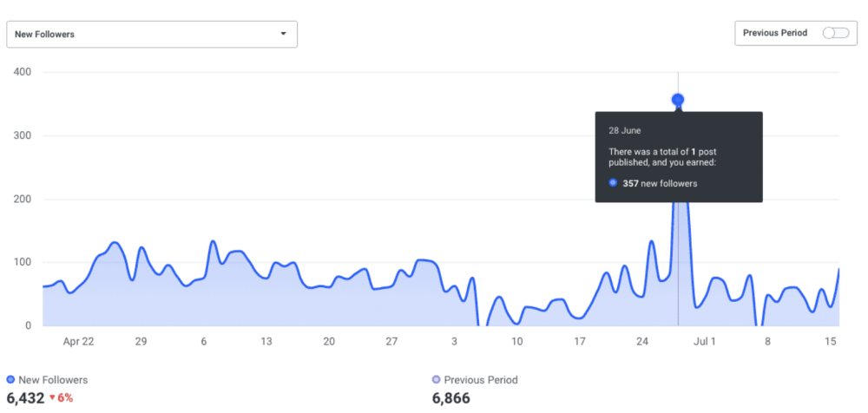Click the blue dot inside the tooltip
This screenshot has width=868, height=413.
click(x=613, y=183)
